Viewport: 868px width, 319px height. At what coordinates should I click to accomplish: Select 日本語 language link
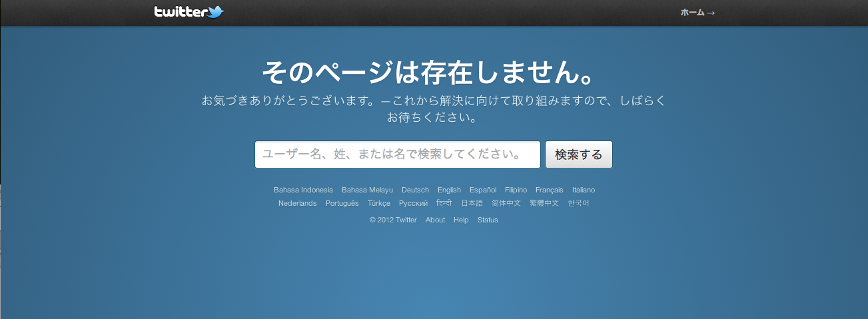click(472, 203)
